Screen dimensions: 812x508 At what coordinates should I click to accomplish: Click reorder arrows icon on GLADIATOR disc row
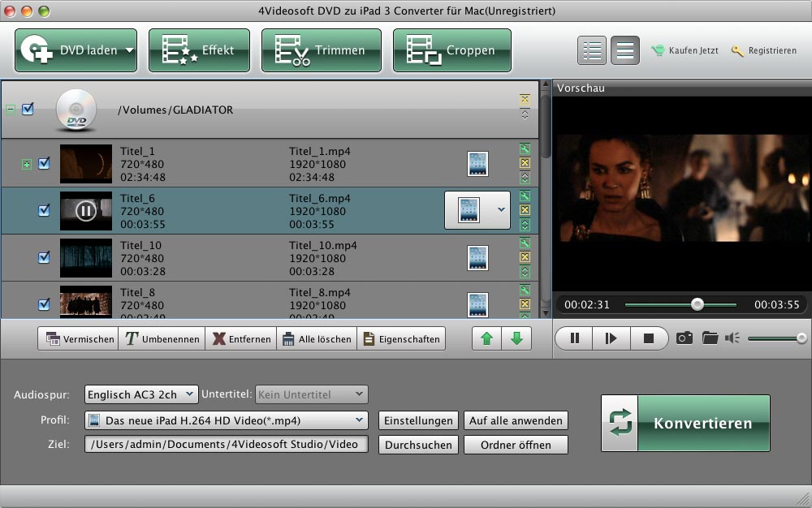(525, 114)
